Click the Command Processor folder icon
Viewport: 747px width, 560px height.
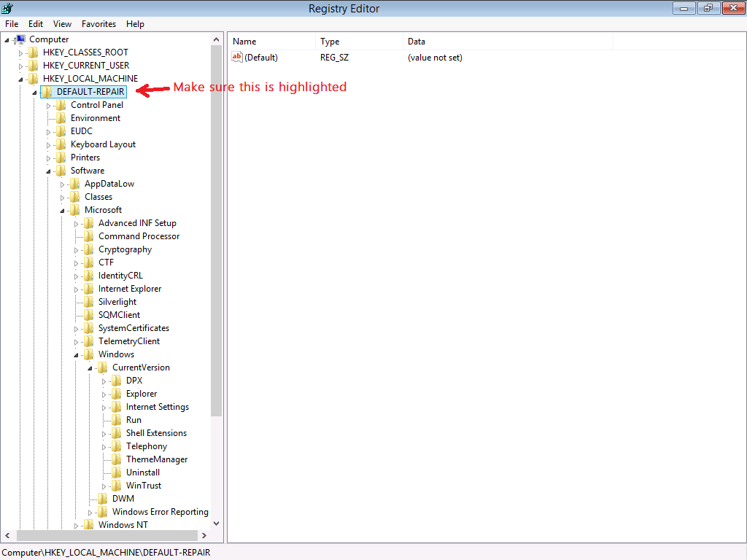click(89, 236)
